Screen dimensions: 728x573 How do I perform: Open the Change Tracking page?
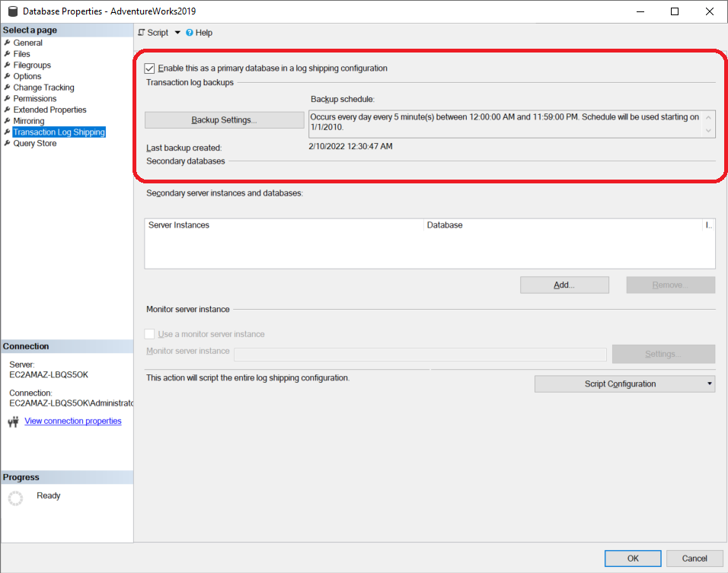point(43,88)
